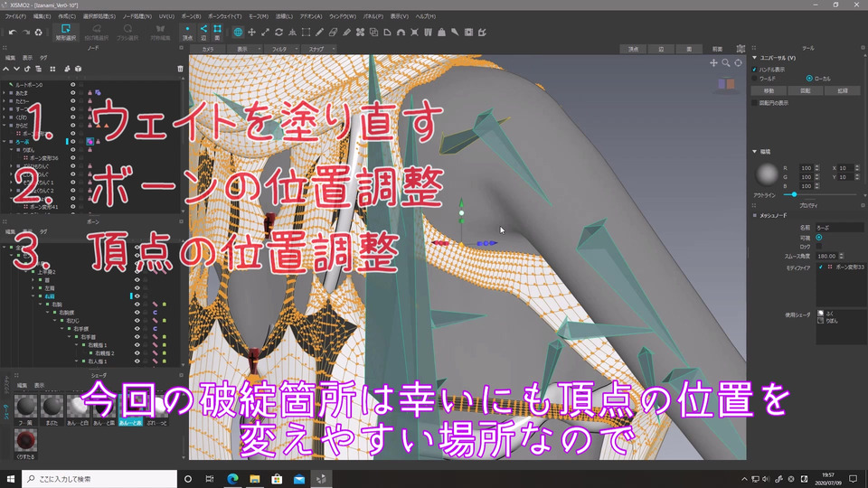Open the 編集(E) menu in menu bar
The height and width of the screenshot is (488, 868).
click(42, 16)
